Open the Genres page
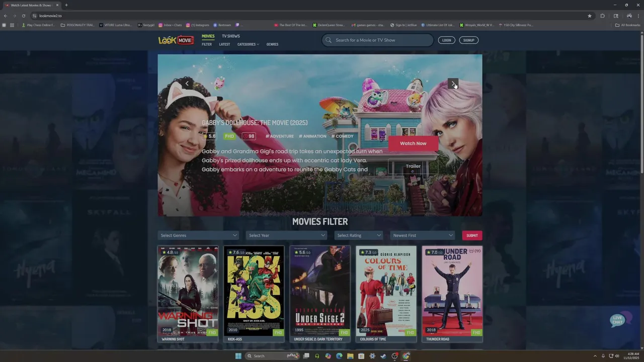 (x=272, y=44)
